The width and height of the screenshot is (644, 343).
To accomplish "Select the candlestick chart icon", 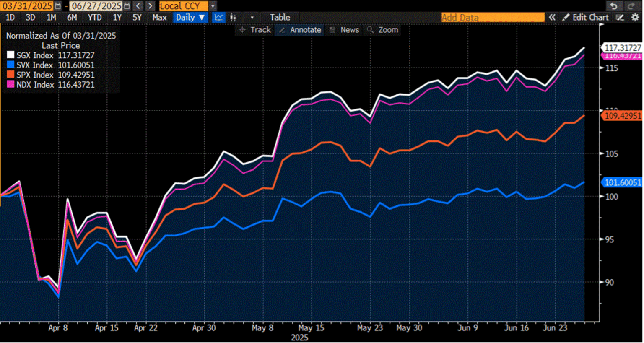I will tap(233, 18).
